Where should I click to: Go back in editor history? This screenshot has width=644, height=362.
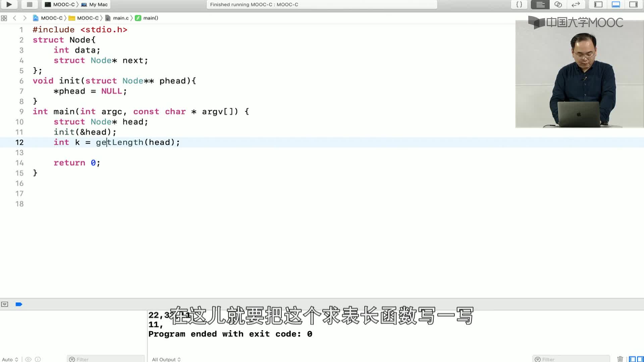[x=14, y=18]
